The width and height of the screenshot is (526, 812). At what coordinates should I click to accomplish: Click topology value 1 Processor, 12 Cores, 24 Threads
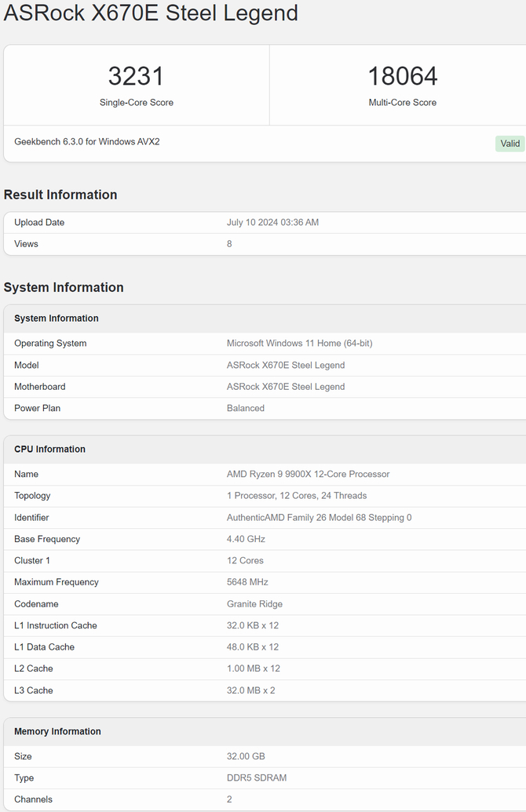[x=297, y=496]
